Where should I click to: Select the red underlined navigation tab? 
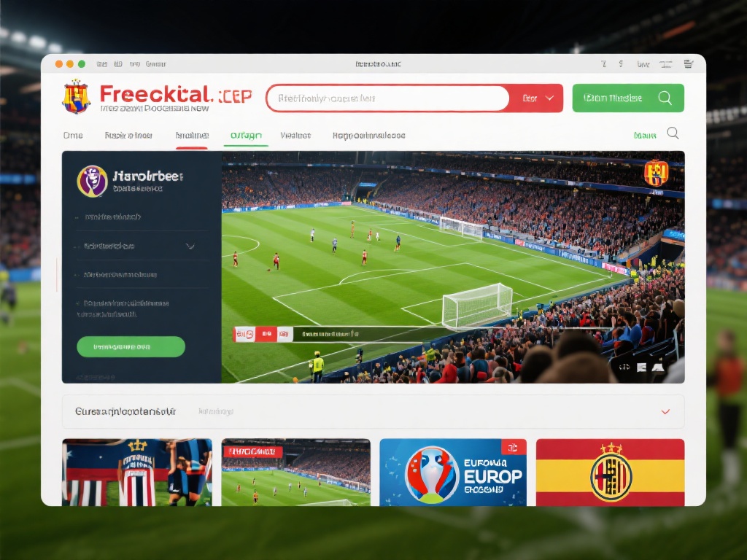click(x=192, y=135)
